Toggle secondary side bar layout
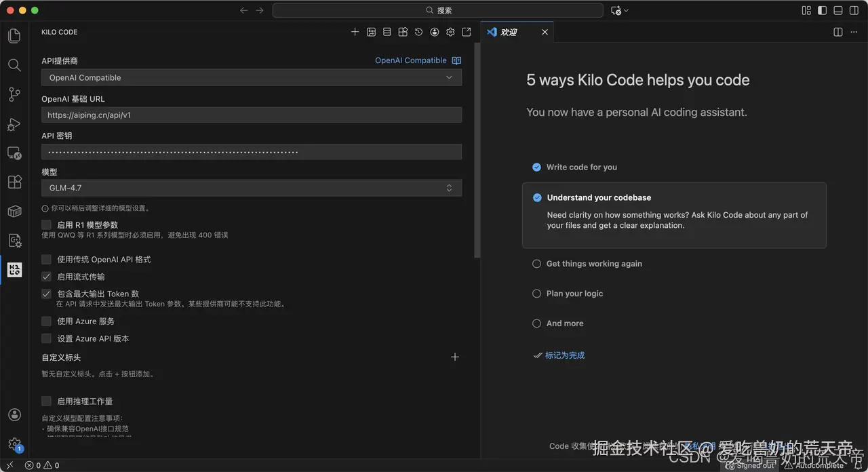 tap(854, 10)
